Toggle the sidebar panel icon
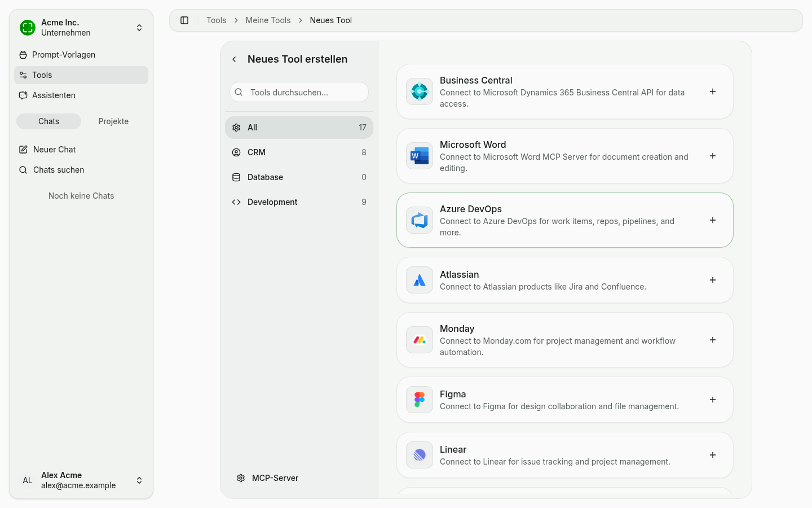 click(184, 20)
